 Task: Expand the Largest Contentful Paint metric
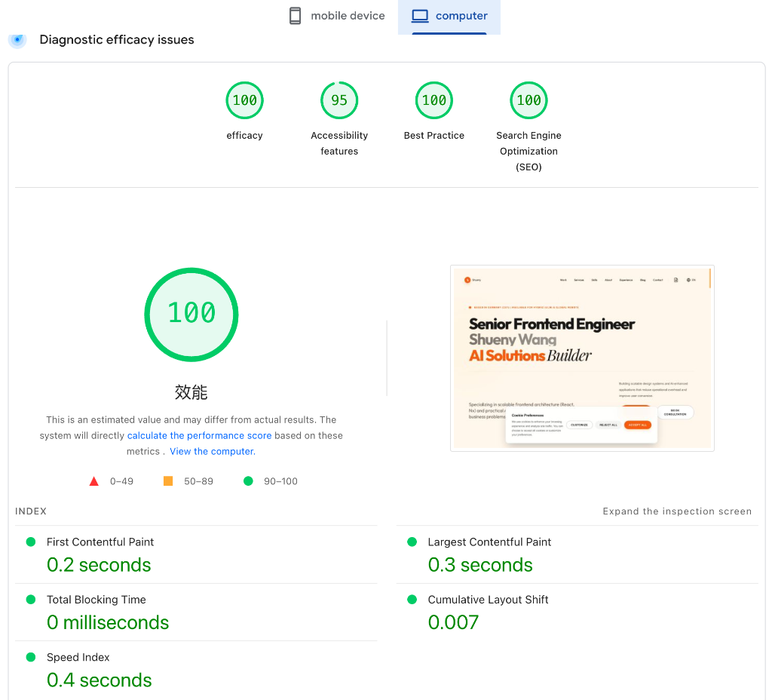pyautogui.click(x=489, y=542)
